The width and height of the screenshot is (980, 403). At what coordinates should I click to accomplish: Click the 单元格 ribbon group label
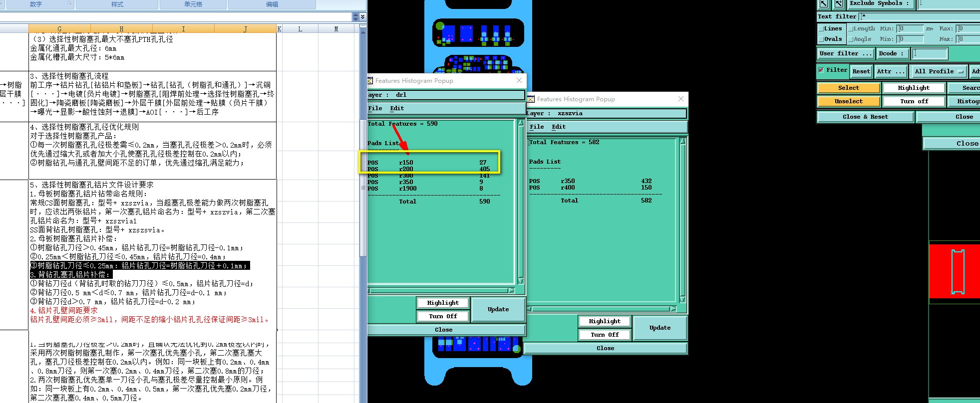click(x=193, y=4)
